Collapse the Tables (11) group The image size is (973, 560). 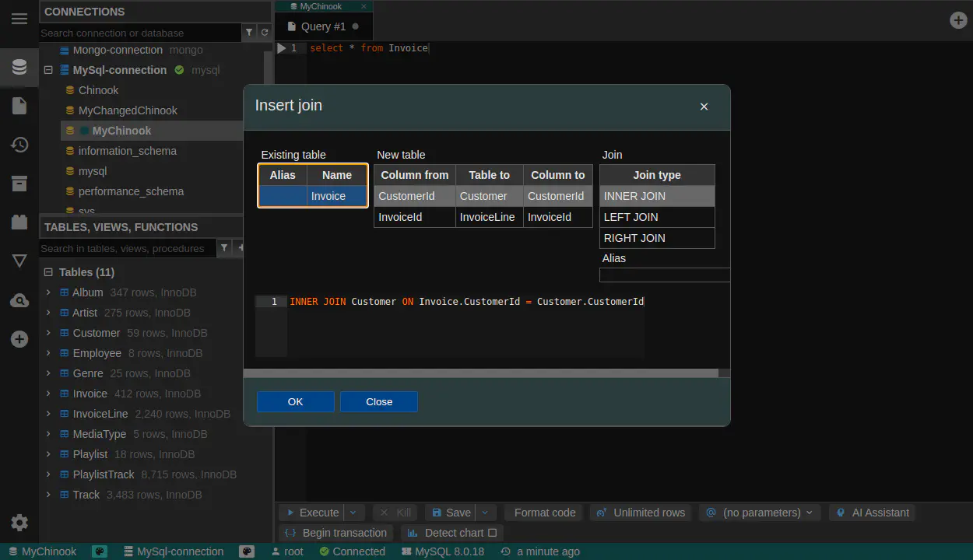(48, 272)
